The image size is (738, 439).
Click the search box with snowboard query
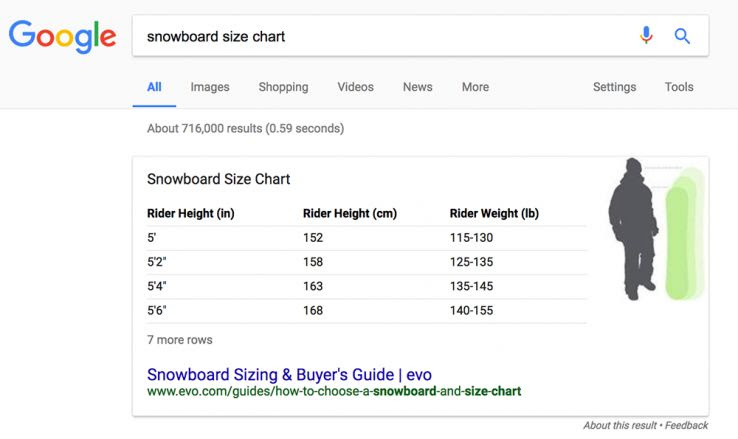pyautogui.click(x=380, y=36)
